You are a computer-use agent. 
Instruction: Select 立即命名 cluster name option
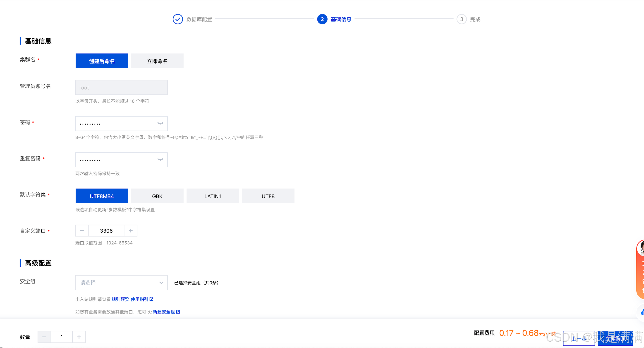(x=157, y=61)
